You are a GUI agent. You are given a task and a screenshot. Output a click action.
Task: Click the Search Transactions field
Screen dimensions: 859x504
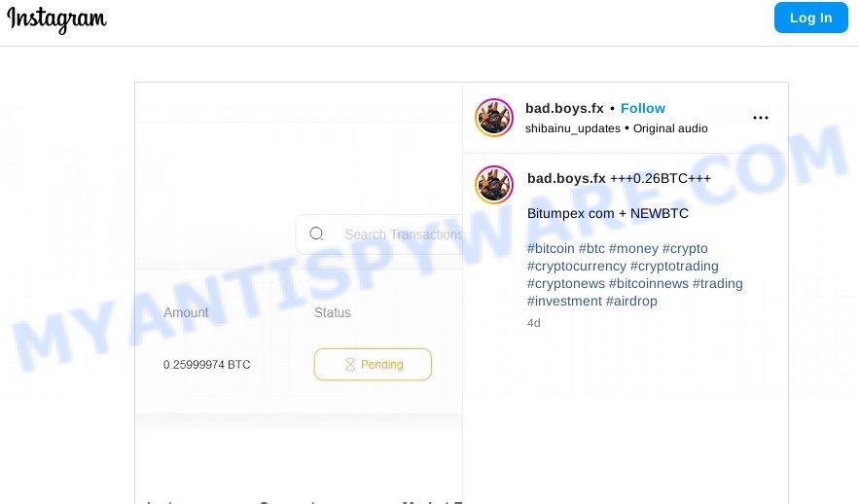pyautogui.click(x=379, y=234)
